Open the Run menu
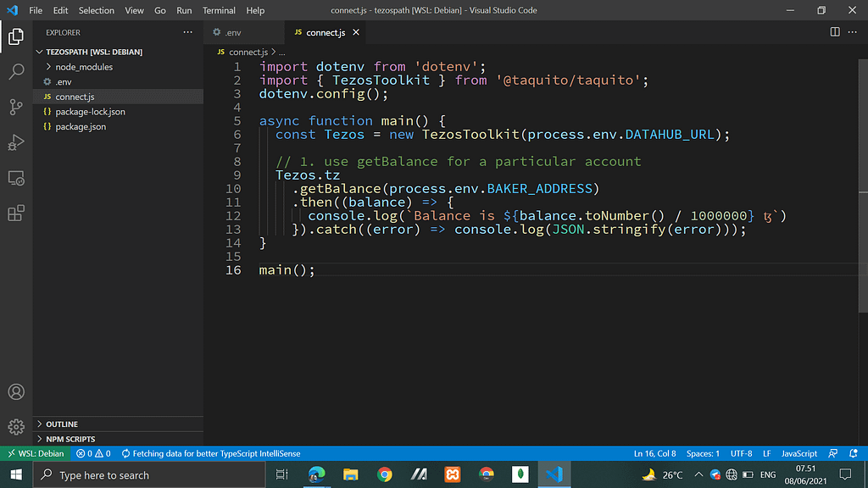The width and height of the screenshot is (868, 488). tap(184, 10)
